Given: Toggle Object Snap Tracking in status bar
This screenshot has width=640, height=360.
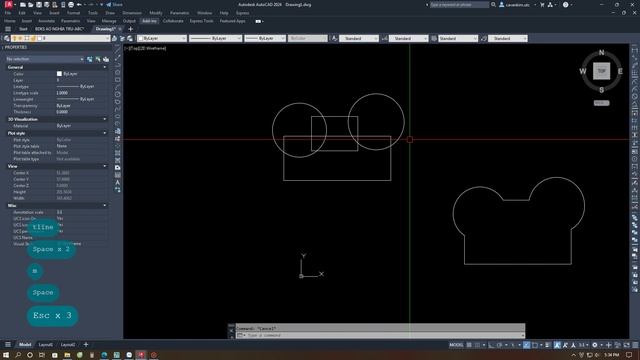Looking at the screenshot, I should pyautogui.click(x=527, y=345).
